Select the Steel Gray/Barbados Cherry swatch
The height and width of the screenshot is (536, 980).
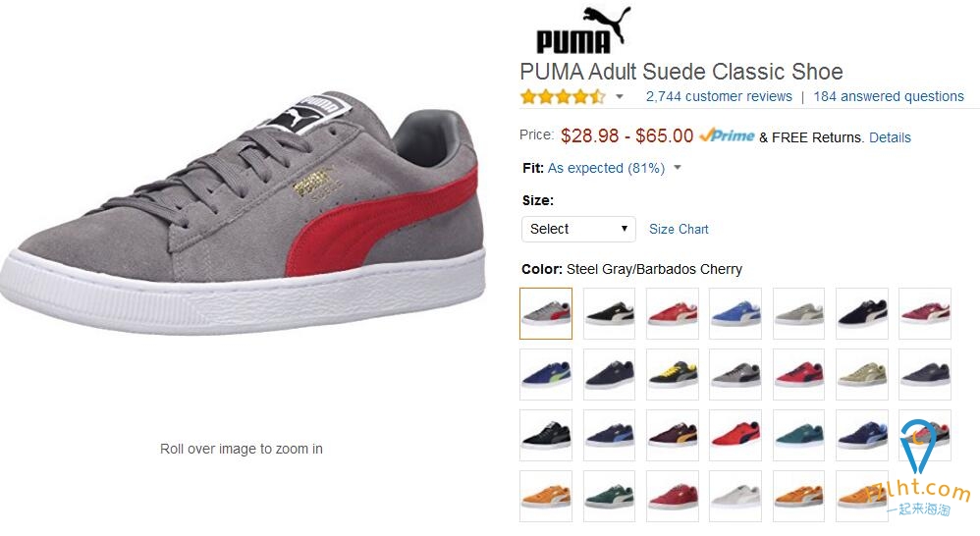pos(546,313)
